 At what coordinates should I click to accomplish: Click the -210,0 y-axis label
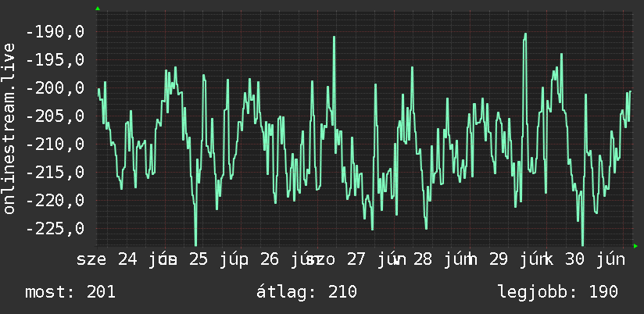55,144
